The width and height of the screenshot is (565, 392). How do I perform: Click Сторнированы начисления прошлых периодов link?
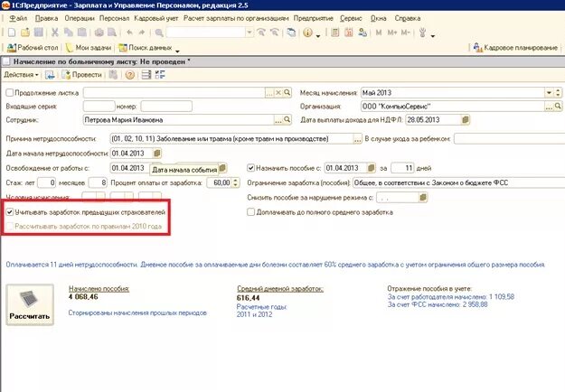[x=137, y=313]
